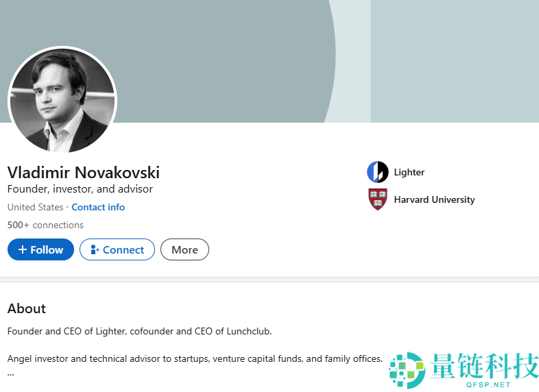539x392 pixels.
Task: Open the Contact info link
Action: coord(98,207)
